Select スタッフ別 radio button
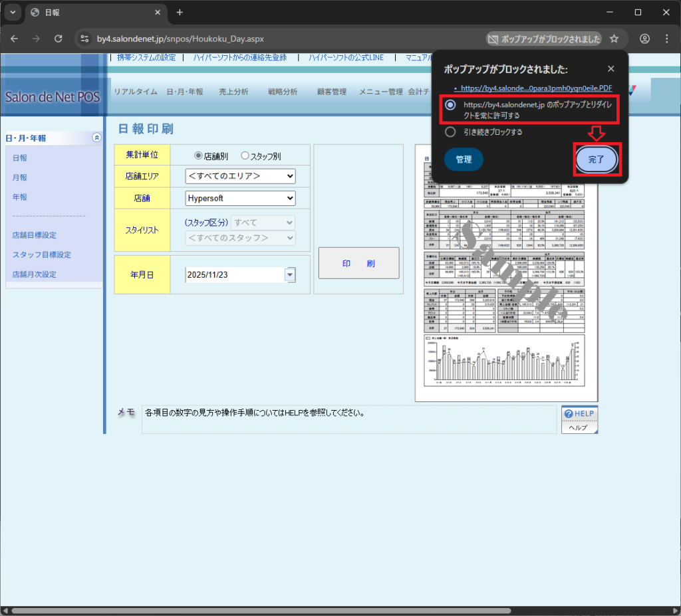 [x=245, y=155]
